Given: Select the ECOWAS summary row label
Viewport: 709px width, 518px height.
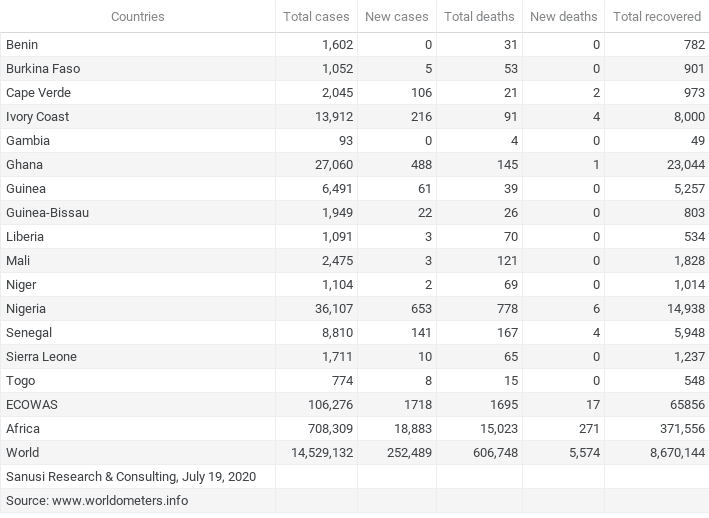Looking at the screenshot, I should click(32, 405).
